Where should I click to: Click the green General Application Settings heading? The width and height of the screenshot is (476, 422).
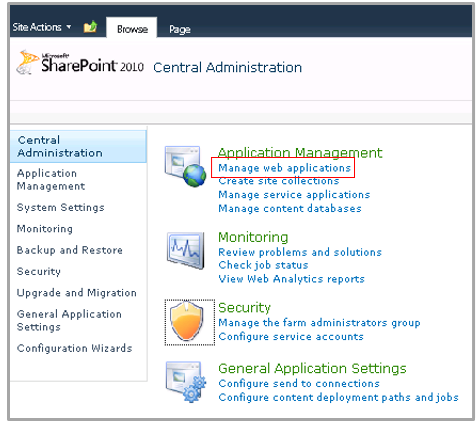[312, 369]
